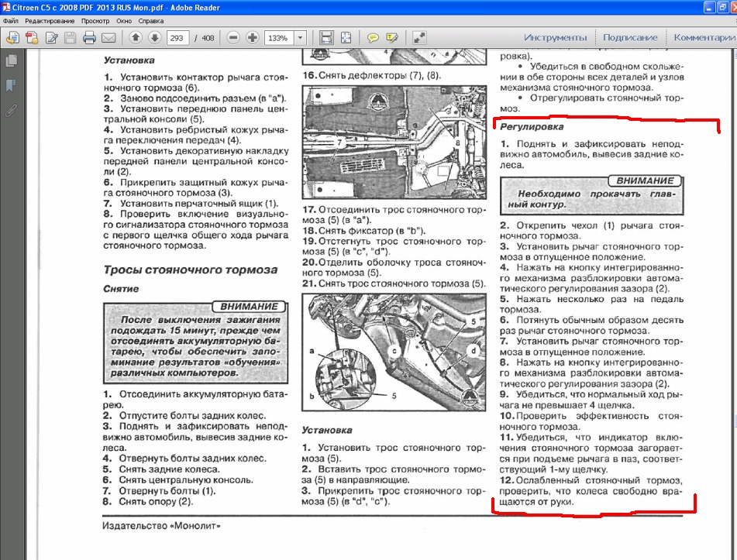Viewport: 737px width, 560px height.
Task: Click step 5 Снять задние колеса
Action: pyautogui.click(x=160, y=469)
